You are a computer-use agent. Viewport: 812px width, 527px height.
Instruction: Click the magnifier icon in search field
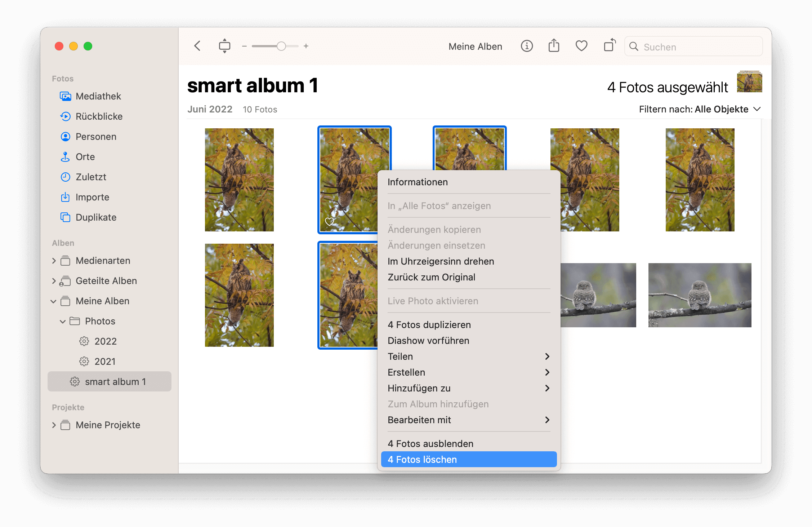click(634, 46)
